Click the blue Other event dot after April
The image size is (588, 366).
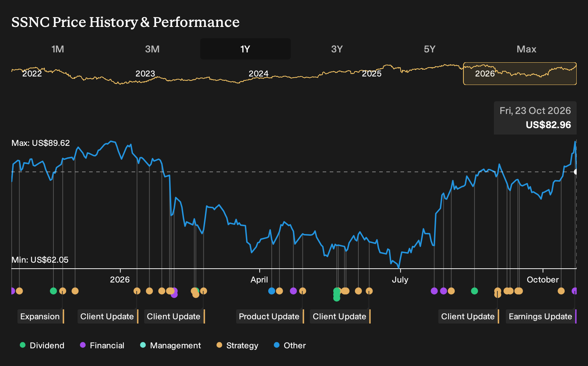tap(272, 291)
